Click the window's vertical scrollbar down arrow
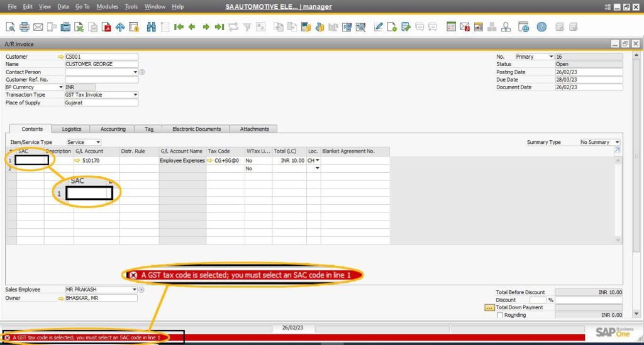The height and width of the screenshot is (345, 644). point(636,314)
